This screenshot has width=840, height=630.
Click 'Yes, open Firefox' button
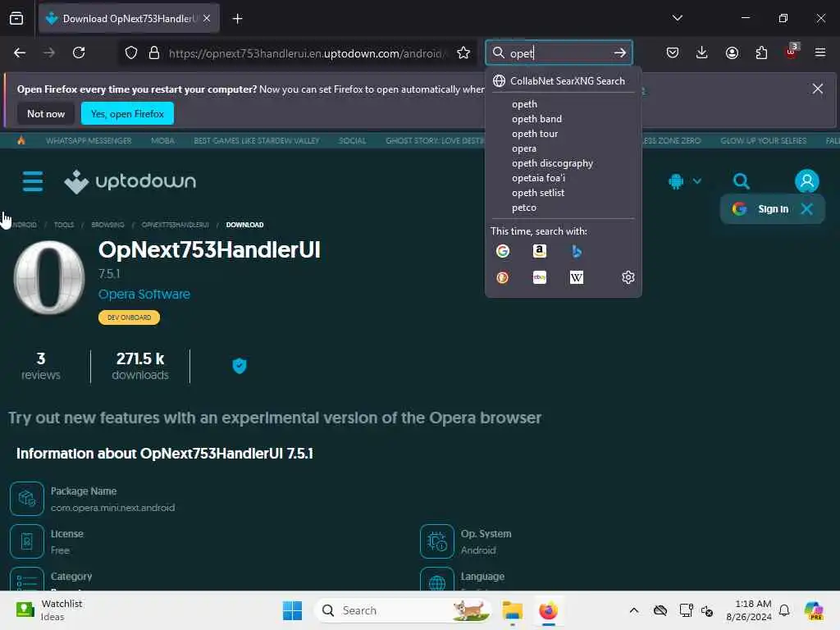(127, 113)
